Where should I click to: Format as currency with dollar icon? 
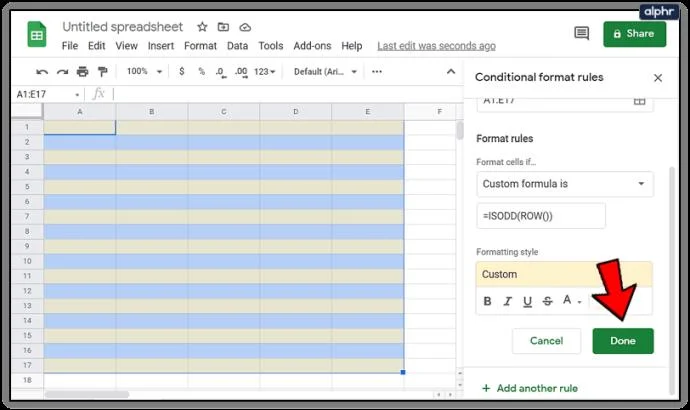pos(182,71)
